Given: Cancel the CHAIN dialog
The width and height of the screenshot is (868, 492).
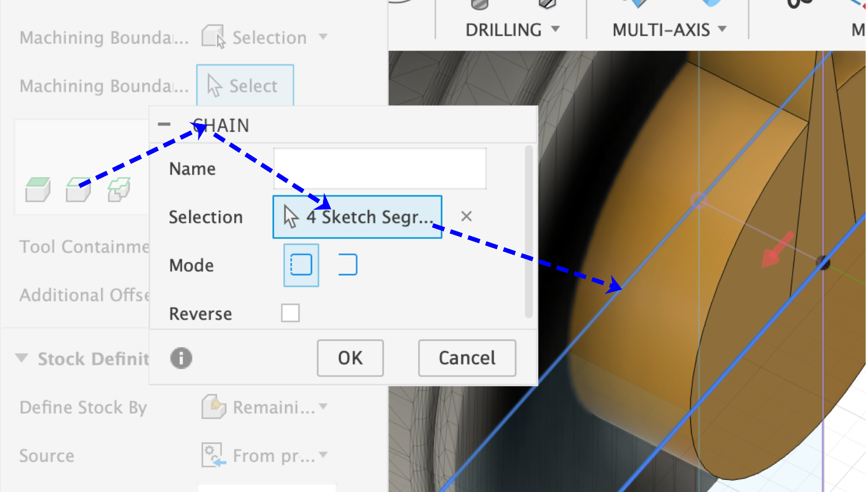Looking at the screenshot, I should pyautogui.click(x=467, y=358).
